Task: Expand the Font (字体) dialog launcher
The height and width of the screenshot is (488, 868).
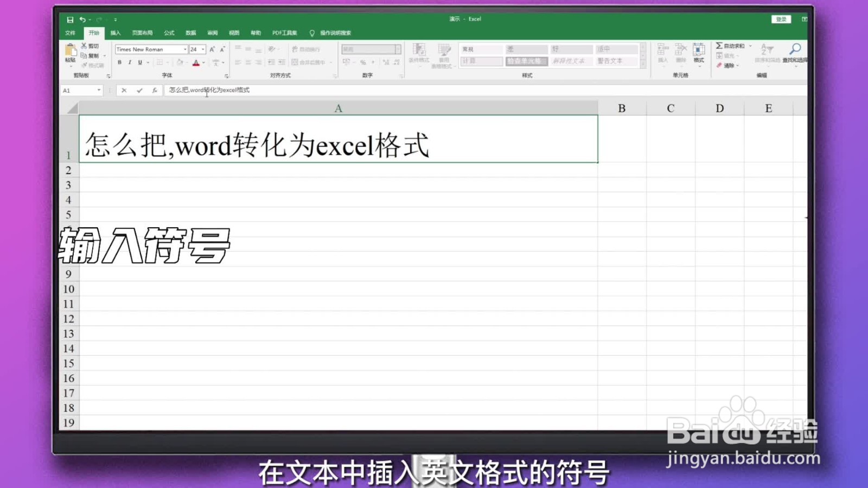Action: [226, 76]
